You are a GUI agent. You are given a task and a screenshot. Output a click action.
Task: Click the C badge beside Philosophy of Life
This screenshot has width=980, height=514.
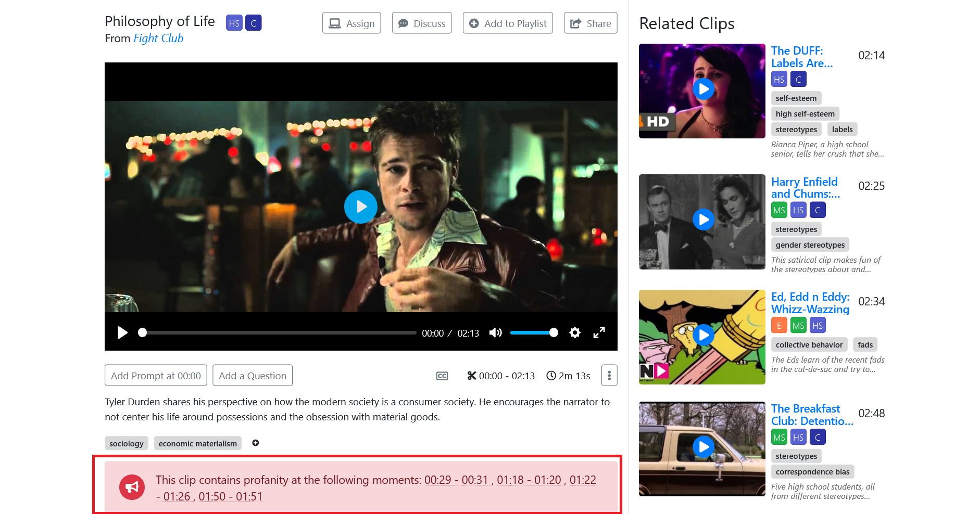254,23
